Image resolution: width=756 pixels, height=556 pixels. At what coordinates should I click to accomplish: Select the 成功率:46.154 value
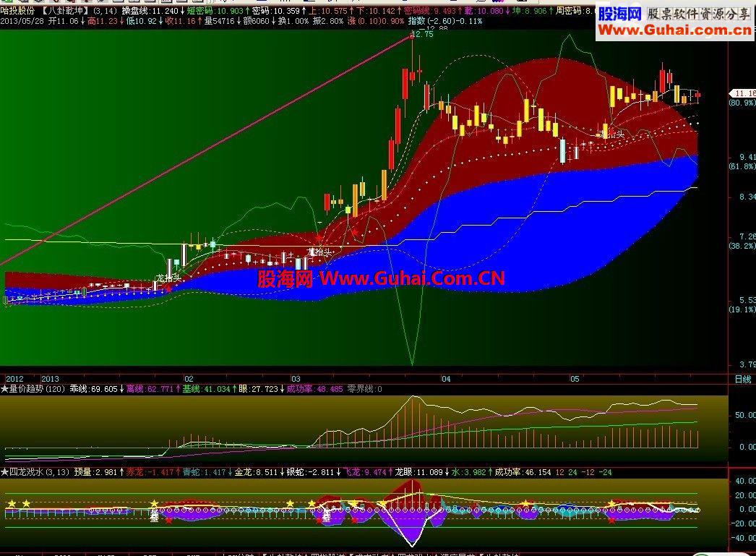(523, 473)
